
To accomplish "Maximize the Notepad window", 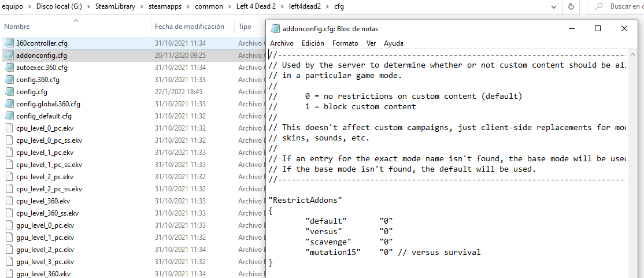I will click(x=598, y=28).
